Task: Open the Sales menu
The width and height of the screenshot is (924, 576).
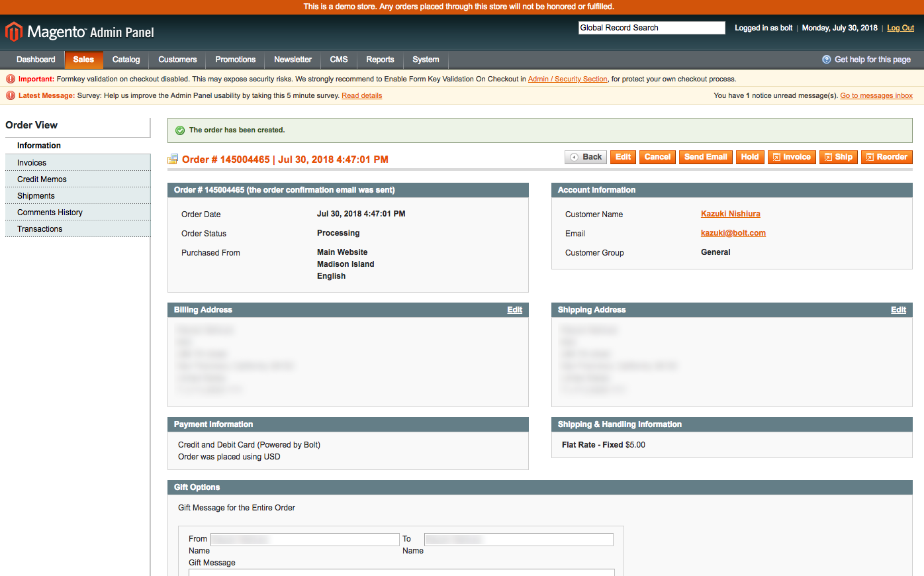Action: tap(83, 60)
